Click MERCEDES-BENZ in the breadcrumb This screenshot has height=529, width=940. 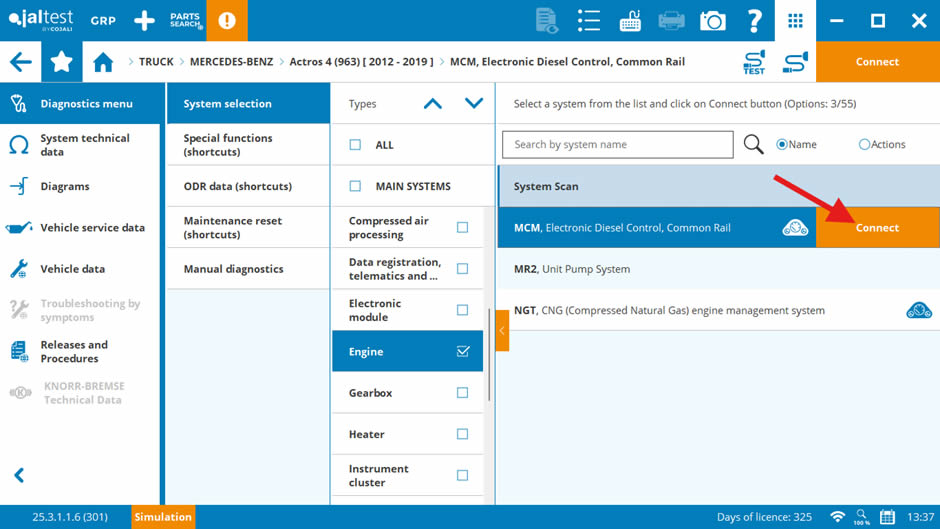(231, 62)
